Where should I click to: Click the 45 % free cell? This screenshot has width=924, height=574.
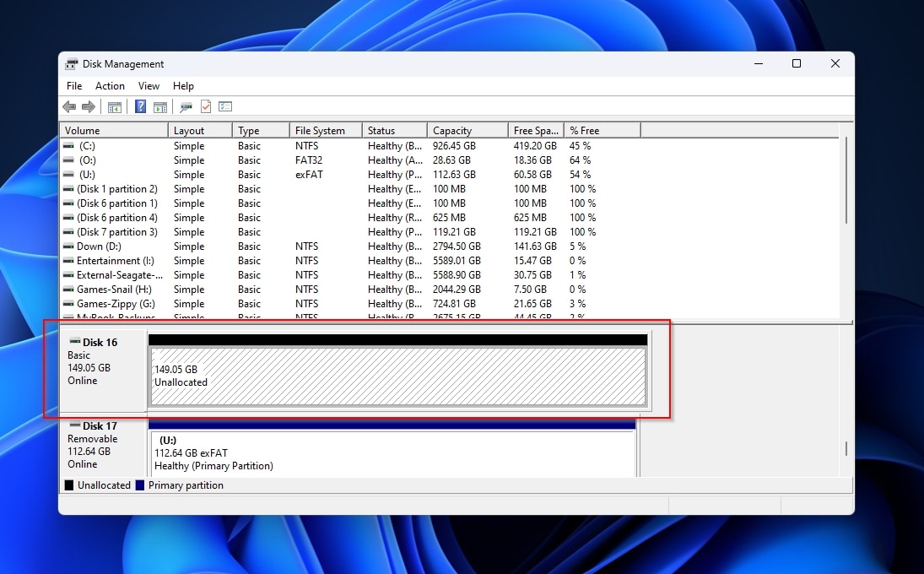click(x=580, y=145)
